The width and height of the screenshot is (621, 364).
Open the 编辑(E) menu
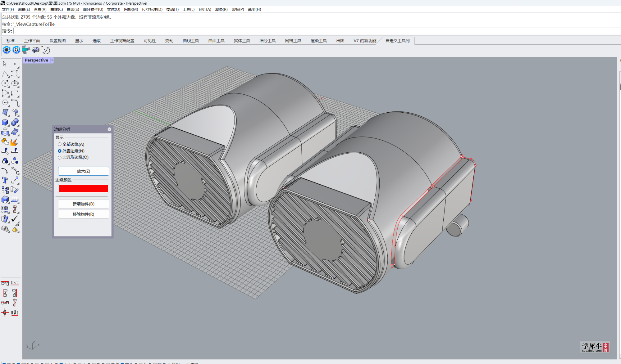click(24, 9)
